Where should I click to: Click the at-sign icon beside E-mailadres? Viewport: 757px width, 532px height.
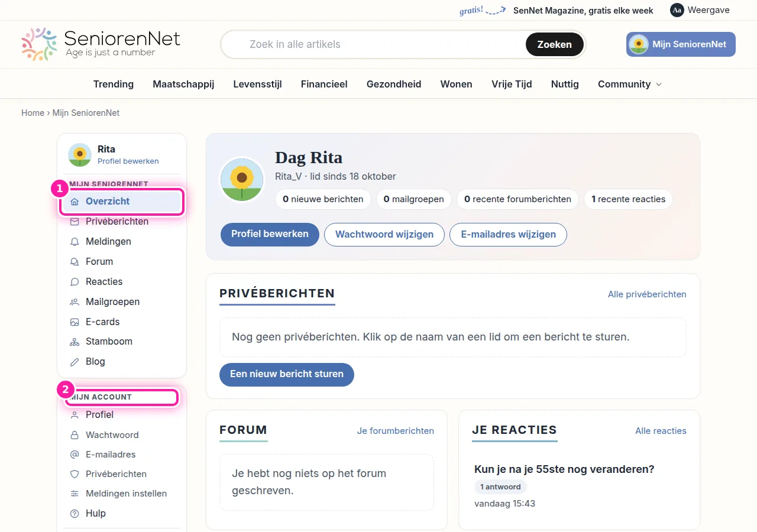75,455
